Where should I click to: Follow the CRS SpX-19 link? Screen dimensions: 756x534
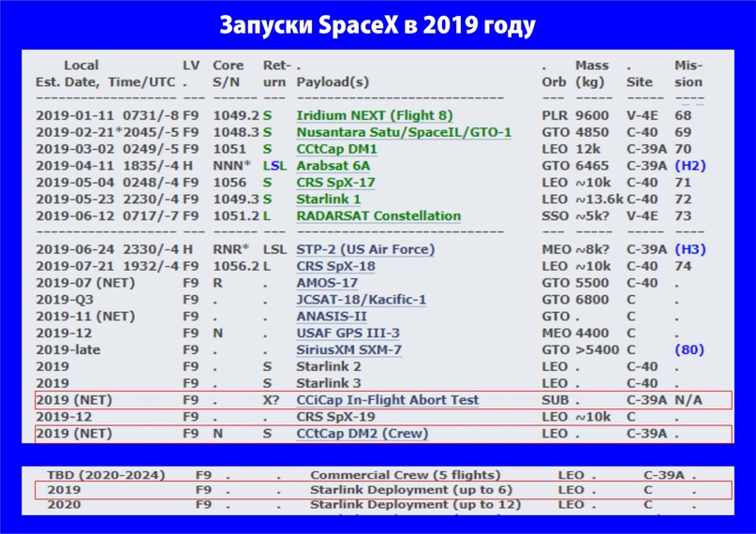tap(336, 417)
